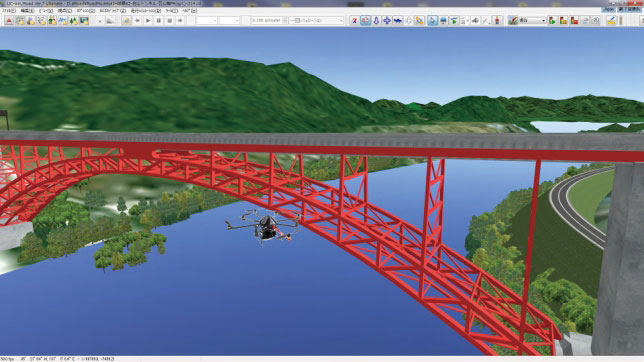
Task: Toggle the highlighted yellow toolbar button
Action: [126, 21]
